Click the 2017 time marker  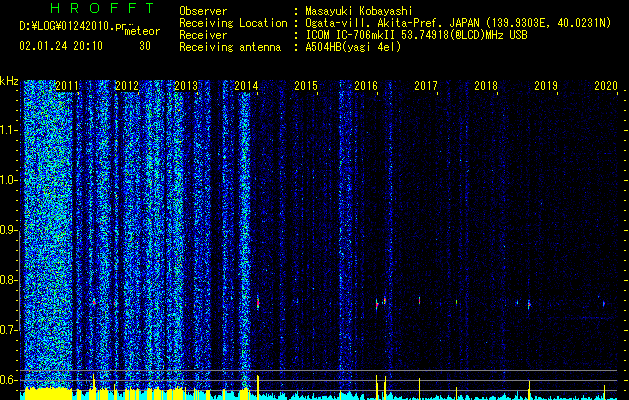coord(426,85)
